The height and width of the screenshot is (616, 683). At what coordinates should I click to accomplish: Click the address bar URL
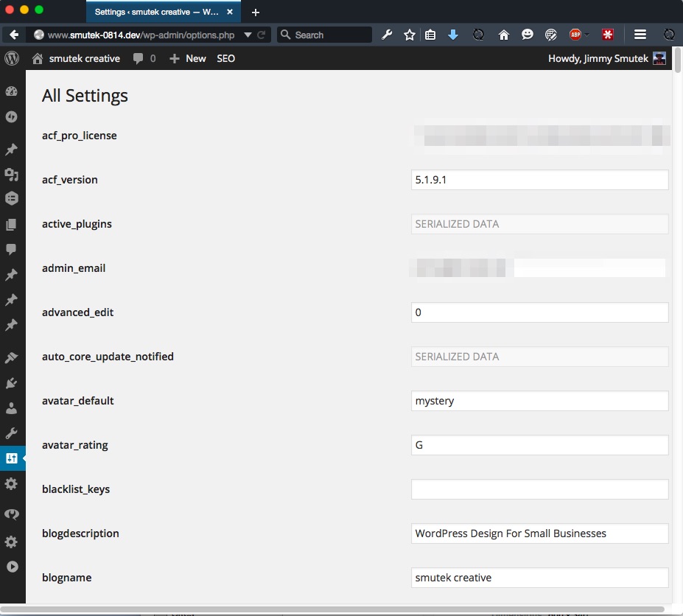point(141,35)
